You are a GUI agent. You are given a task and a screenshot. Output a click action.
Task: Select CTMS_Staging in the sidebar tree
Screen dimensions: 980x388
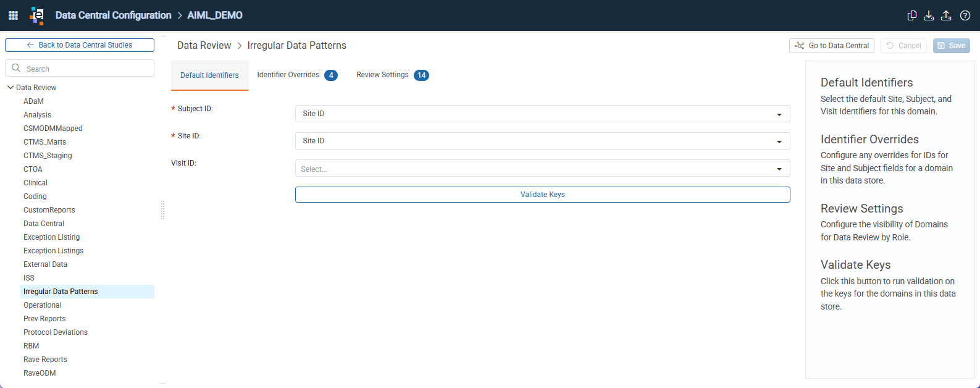coord(48,156)
